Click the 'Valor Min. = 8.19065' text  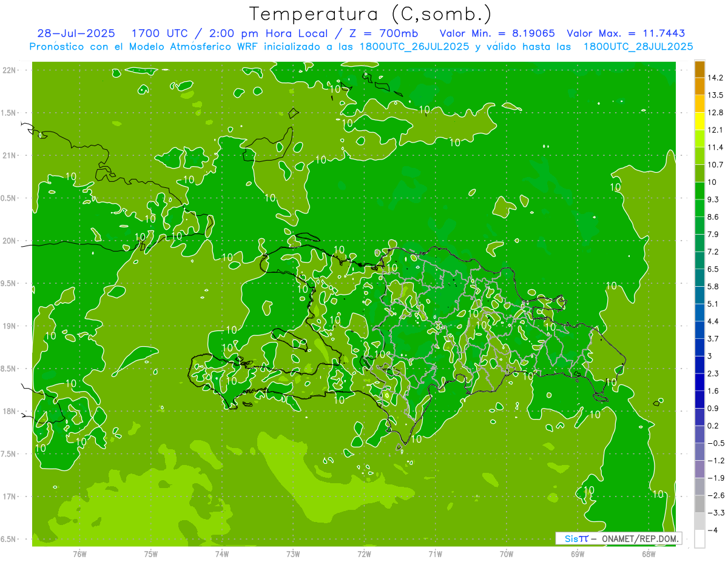pyautogui.click(x=496, y=33)
